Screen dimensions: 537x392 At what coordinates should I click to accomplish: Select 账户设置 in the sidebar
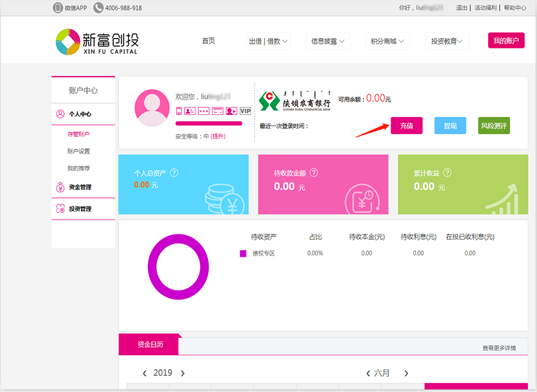coord(78,151)
